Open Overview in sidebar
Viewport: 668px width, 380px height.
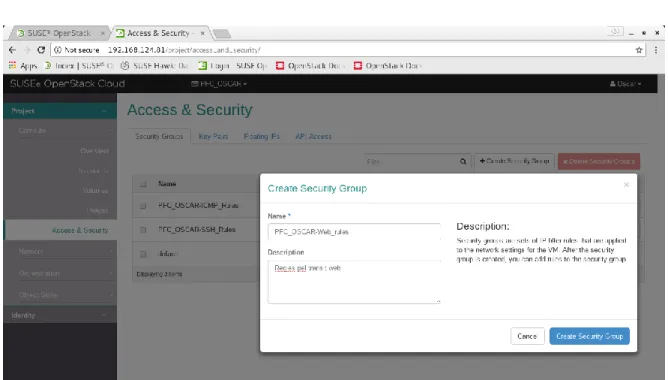pyautogui.click(x=95, y=151)
